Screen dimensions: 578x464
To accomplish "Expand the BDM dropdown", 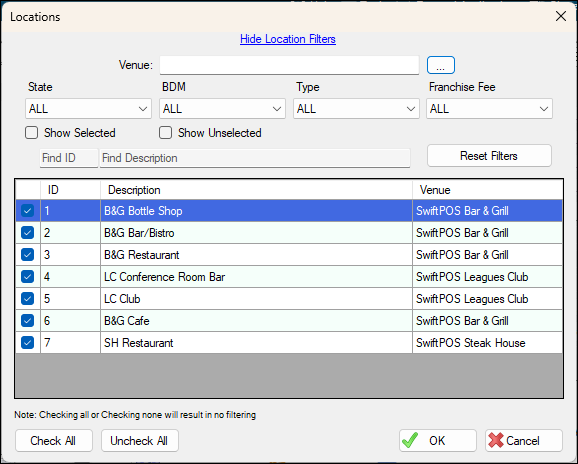I will pyautogui.click(x=222, y=109).
